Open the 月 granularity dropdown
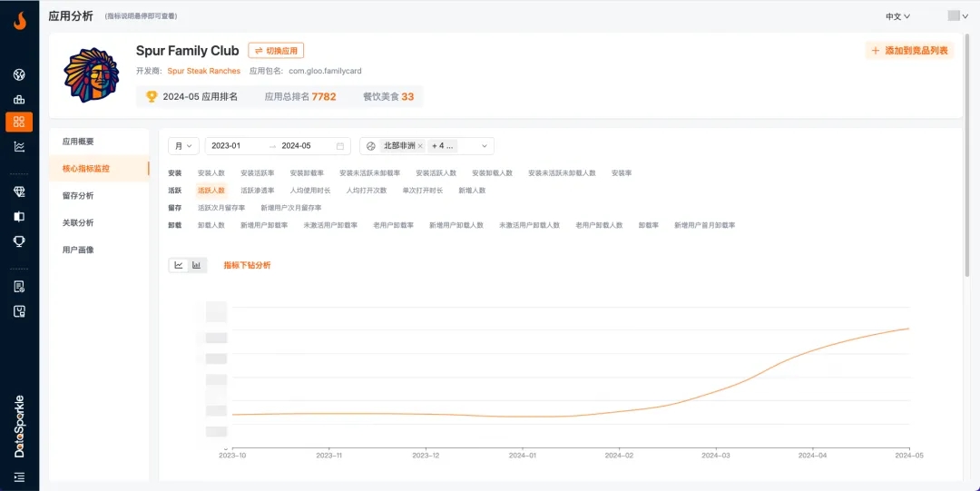The height and width of the screenshot is (491, 980). pyautogui.click(x=183, y=146)
